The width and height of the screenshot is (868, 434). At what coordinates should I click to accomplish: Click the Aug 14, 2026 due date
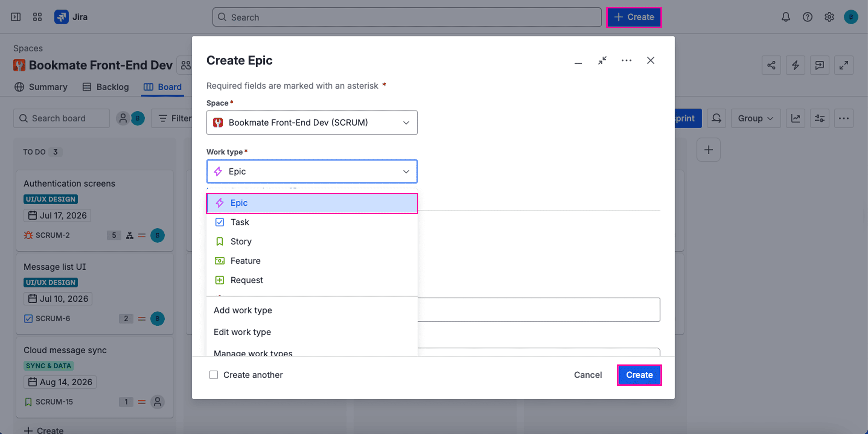click(x=60, y=382)
